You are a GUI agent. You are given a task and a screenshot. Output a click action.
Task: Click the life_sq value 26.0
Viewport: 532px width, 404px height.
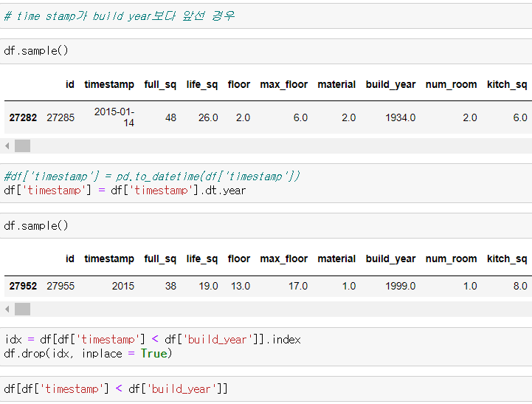pyautogui.click(x=208, y=118)
